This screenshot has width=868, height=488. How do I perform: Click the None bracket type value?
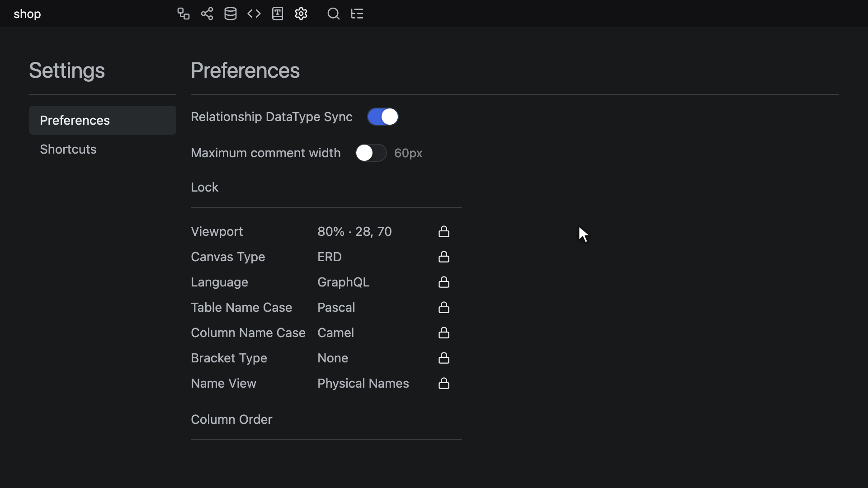click(333, 358)
